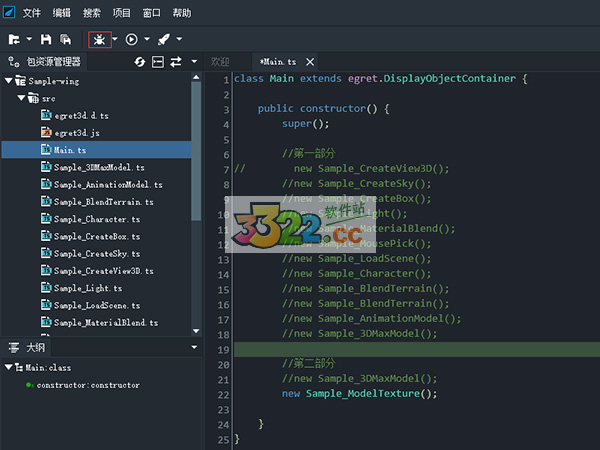
Task: Select the 大纲 outline tab
Action: pyautogui.click(x=26, y=347)
